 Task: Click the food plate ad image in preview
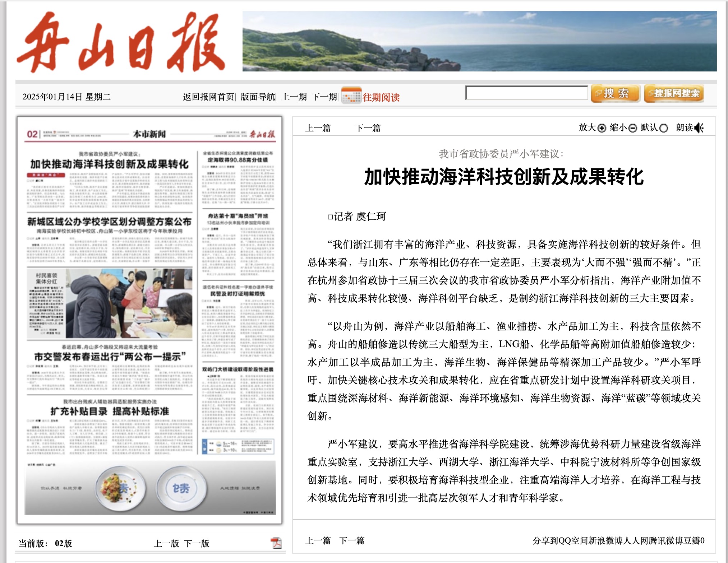coord(120,489)
